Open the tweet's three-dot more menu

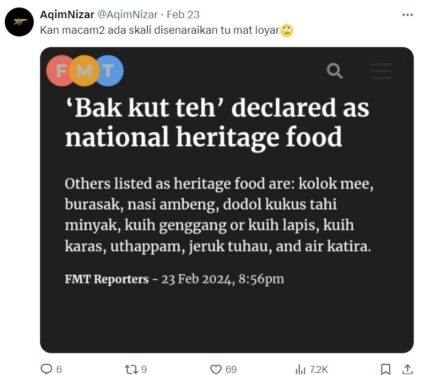[407, 15]
